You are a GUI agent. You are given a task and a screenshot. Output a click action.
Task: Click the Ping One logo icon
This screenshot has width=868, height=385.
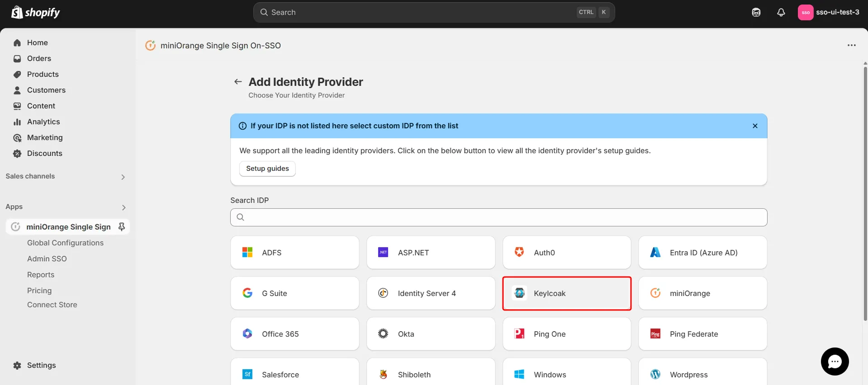tap(519, 333)
